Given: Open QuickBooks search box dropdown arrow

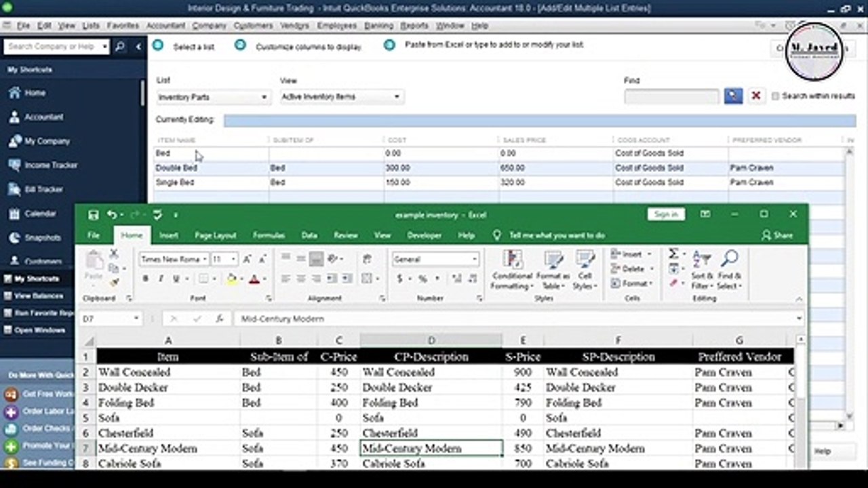Looking at the screenshot, I should (x=104, y=47).
